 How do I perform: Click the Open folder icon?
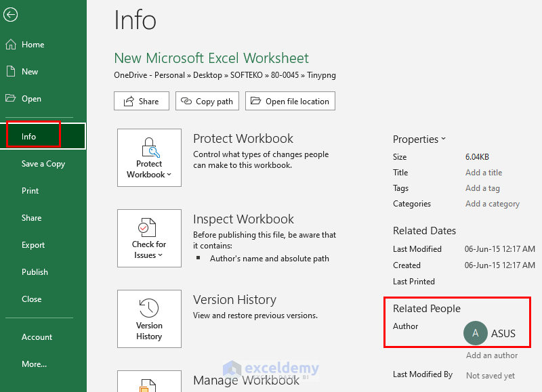coord(11,99)
